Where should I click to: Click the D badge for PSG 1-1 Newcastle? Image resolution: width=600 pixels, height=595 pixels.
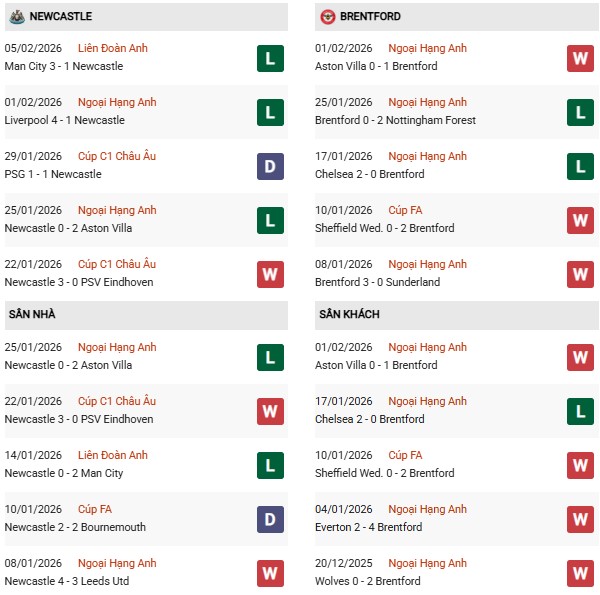click(270, 166)
